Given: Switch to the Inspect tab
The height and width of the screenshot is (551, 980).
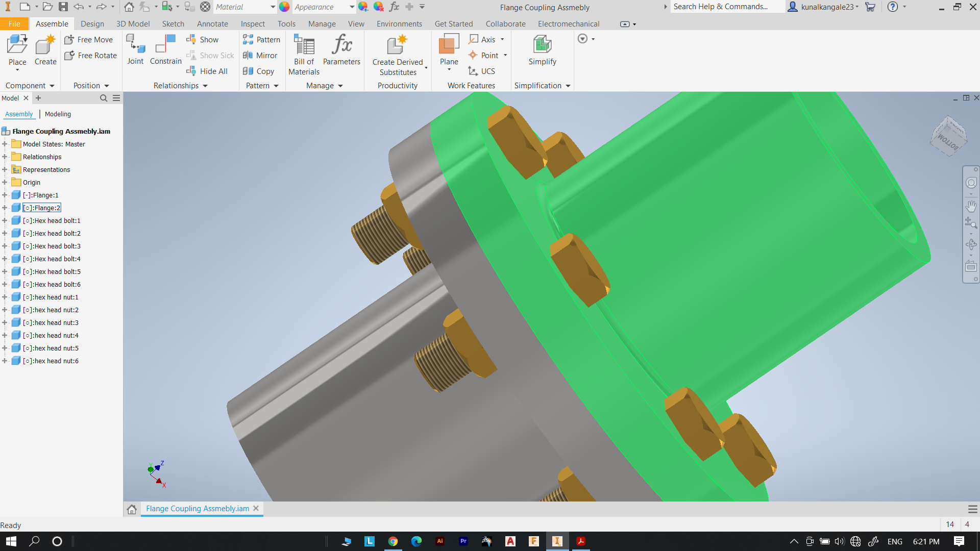Looking at the screenshot, I should pyautogui.click(x=253, y=23).
